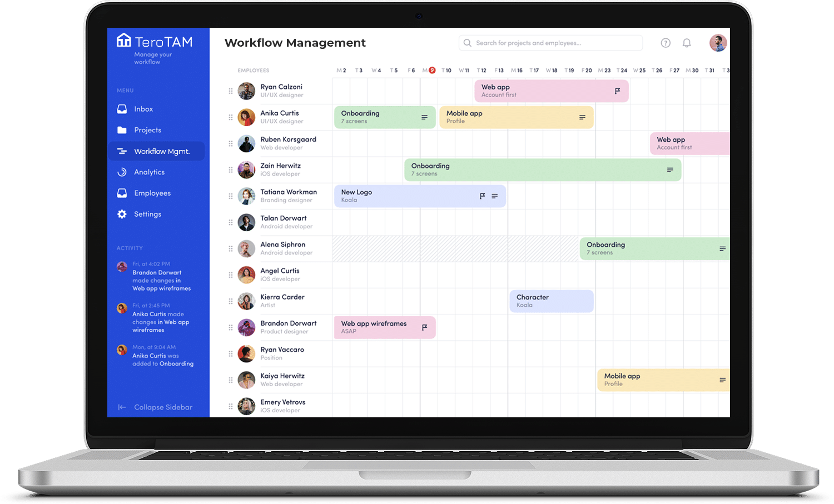Open the profile avatar menu

pyautogui.click(x=718, y=43)
